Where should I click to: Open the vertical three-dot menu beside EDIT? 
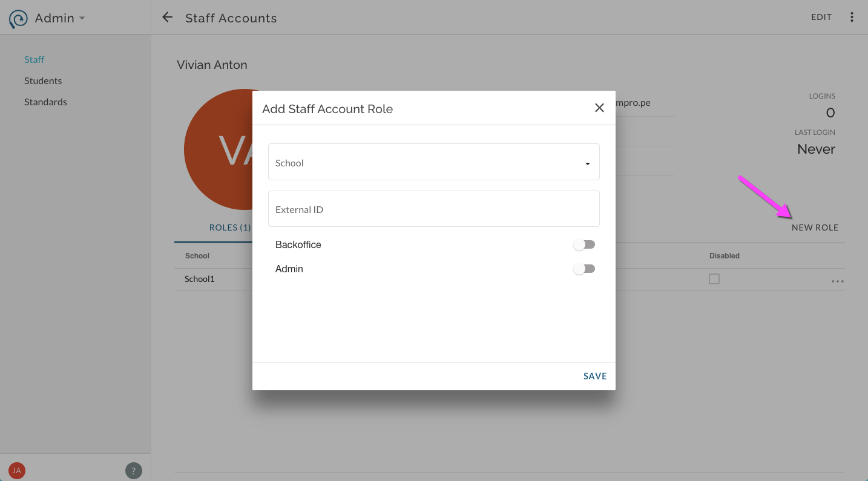coord(852,17)
